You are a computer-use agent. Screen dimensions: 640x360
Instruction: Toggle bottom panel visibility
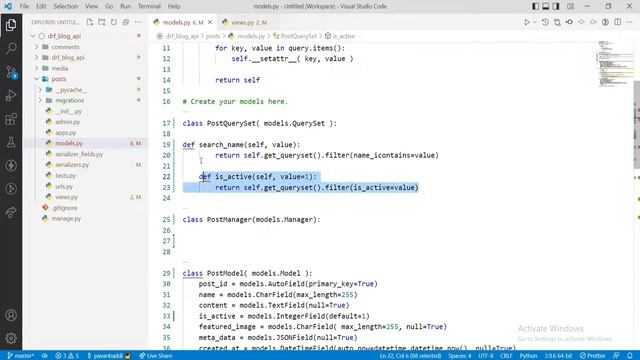pyautogui.click(x=546, y=6)
